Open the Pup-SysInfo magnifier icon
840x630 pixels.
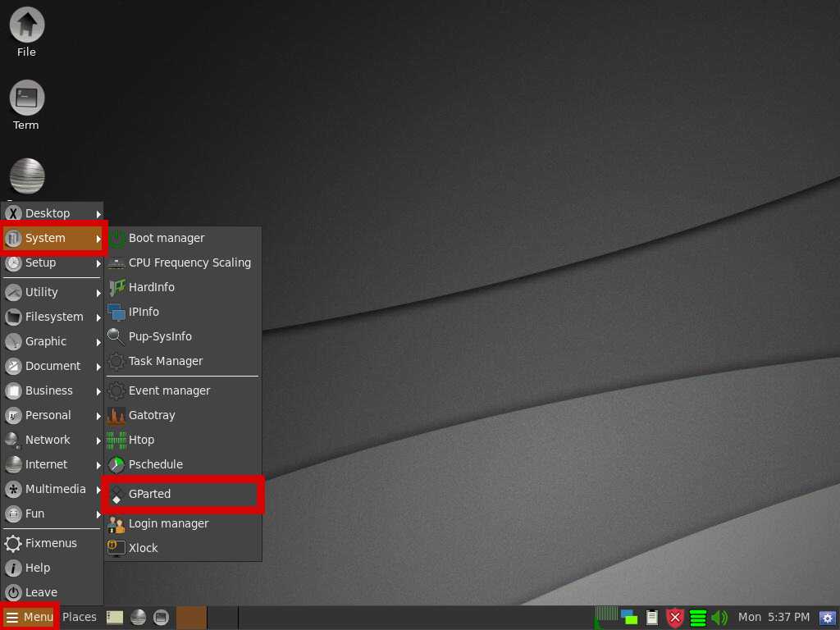(116, 336)
